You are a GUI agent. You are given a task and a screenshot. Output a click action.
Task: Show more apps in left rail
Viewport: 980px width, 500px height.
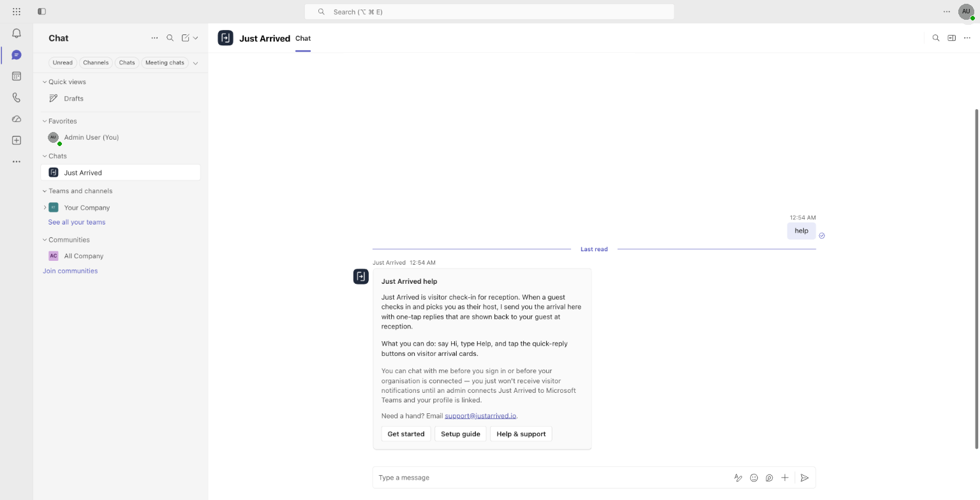point(17,162)
